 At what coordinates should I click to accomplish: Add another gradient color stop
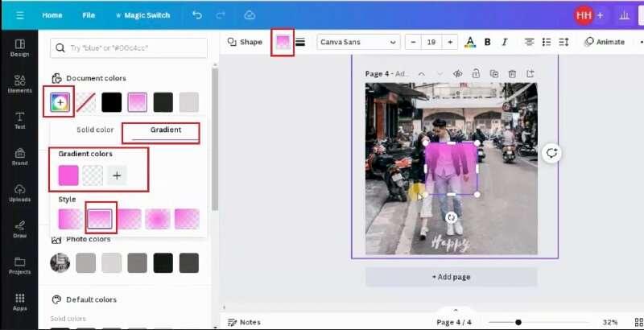117,175
